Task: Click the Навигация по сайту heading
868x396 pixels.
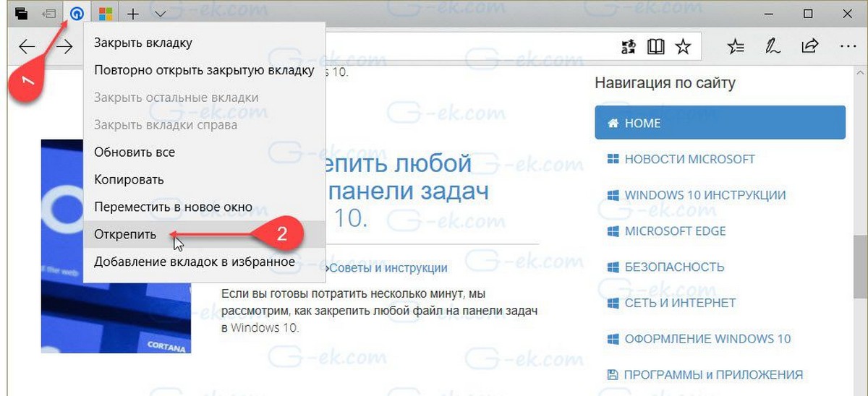Action: [x=665, y=83]
